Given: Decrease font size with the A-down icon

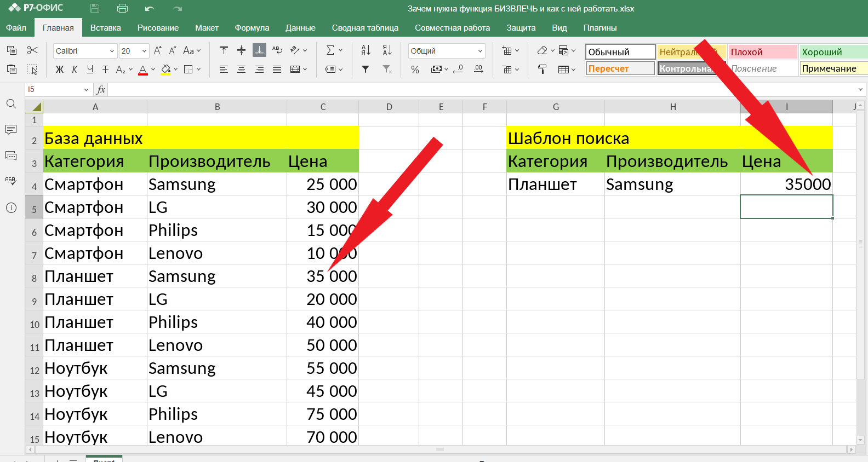Looking at the screenshot, I should tap(173, 50).
